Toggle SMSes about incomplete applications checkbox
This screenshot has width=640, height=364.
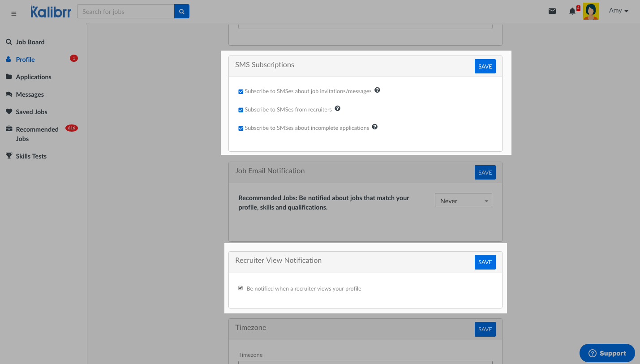point(241,128)
